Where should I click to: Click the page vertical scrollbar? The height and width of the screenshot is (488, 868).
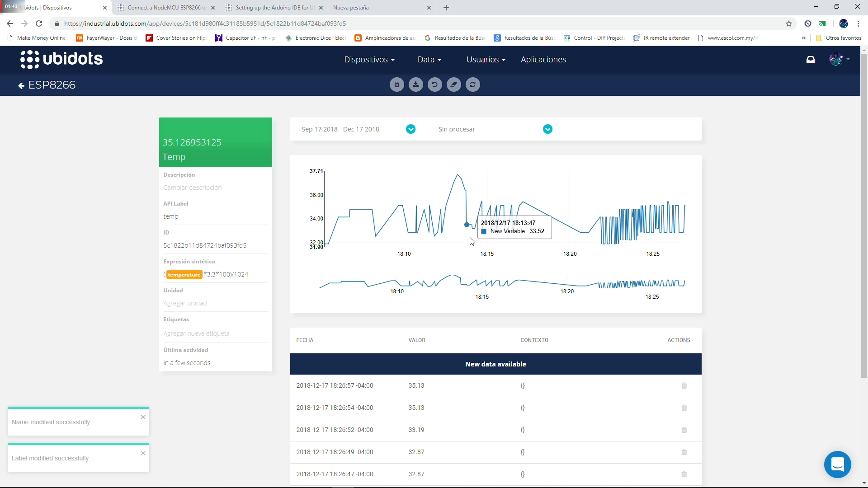coord(864,216)
